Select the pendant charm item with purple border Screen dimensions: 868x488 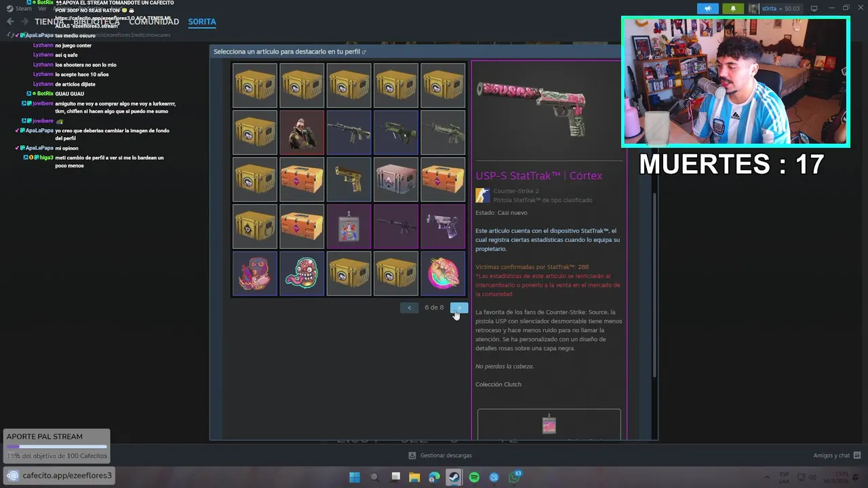click(x=349, y=227)
